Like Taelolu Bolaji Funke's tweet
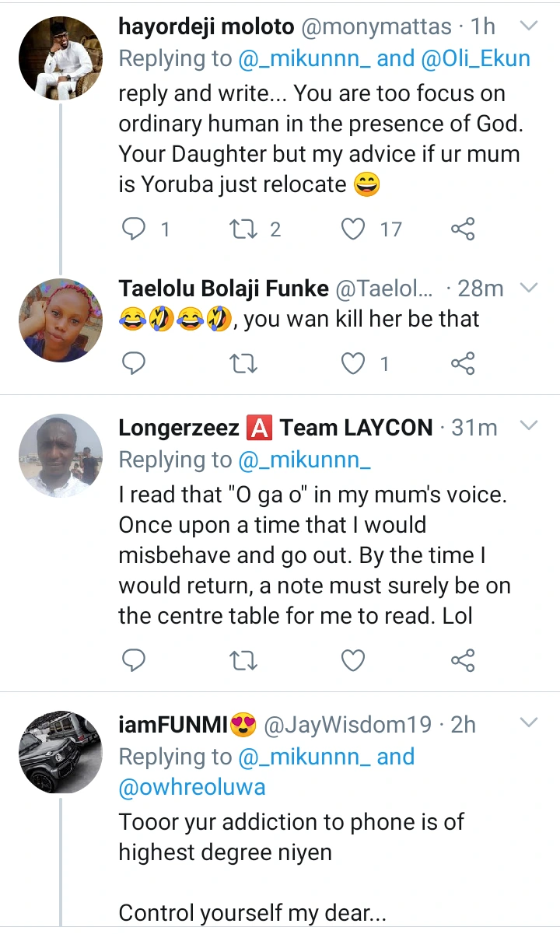The height and width of the screenshot is (934, 560). pos(354,363)
